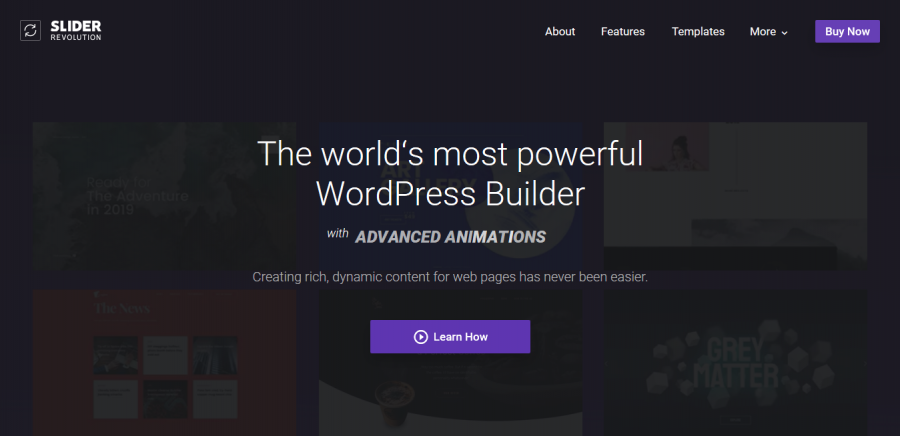The image size is (900, 436).
Task: Open the Templates menu item
Action: [698, 32]
